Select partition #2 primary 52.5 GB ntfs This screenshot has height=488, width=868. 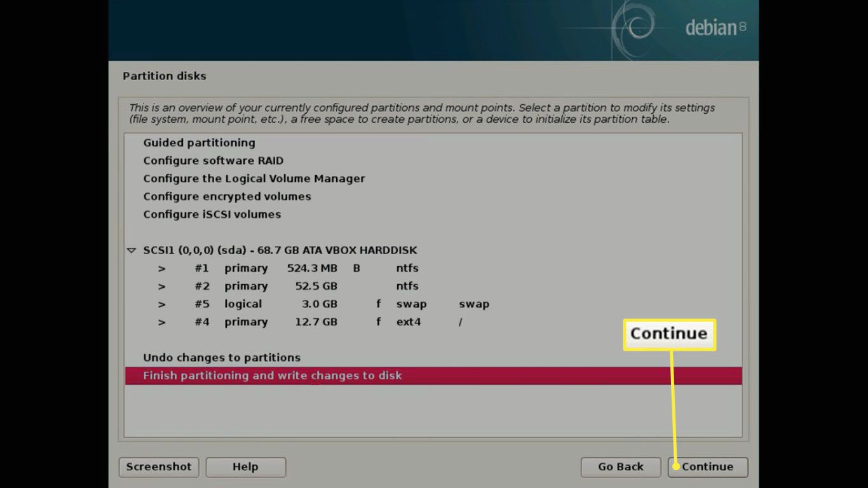click(433, 286)
